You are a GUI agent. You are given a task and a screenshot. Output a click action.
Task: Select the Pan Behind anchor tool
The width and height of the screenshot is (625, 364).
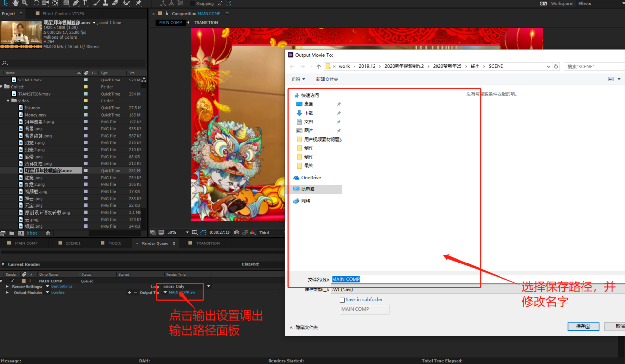pos(55,3)
